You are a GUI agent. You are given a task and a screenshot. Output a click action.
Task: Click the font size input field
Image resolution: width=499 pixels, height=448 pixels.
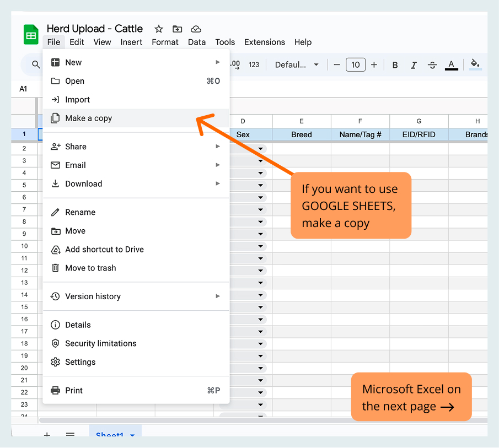click(x=356, y=65)
